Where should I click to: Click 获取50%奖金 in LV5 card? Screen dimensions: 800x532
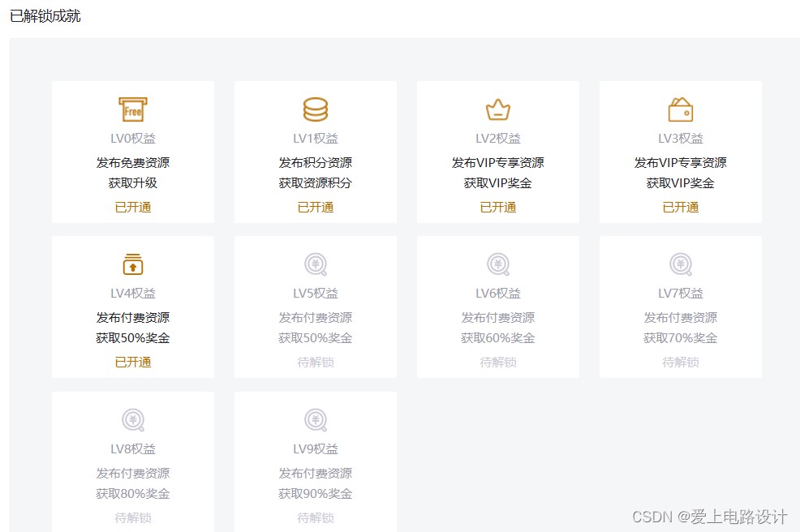[316, 338]
